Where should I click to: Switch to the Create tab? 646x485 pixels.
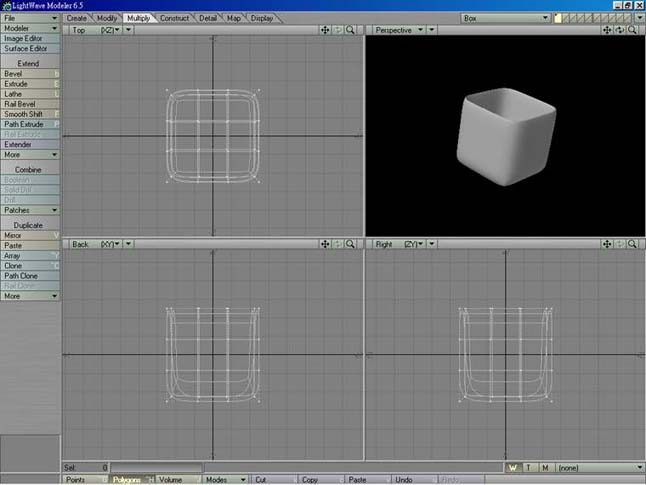tap(77, 18)
